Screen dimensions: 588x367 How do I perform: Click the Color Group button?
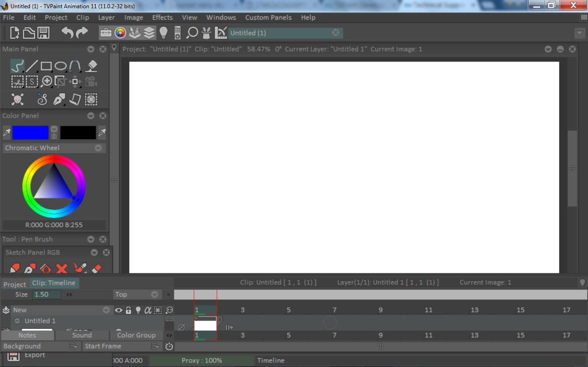pyautogui.click(x=137, y=335)
